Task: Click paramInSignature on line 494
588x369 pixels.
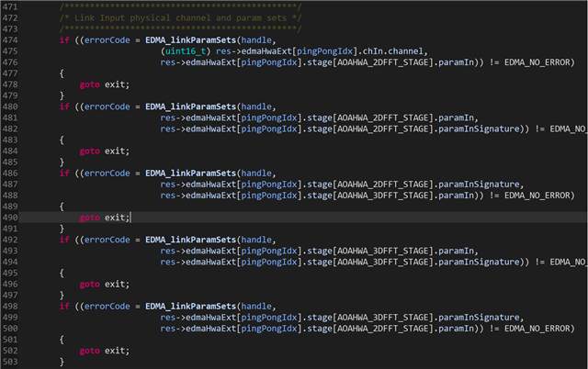Action: coord(479,262)
